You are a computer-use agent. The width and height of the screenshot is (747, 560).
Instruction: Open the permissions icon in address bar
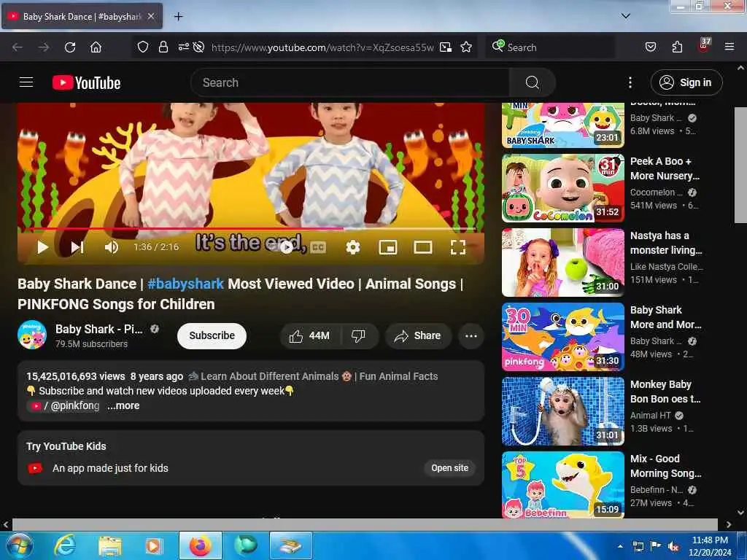click(183, 47)
